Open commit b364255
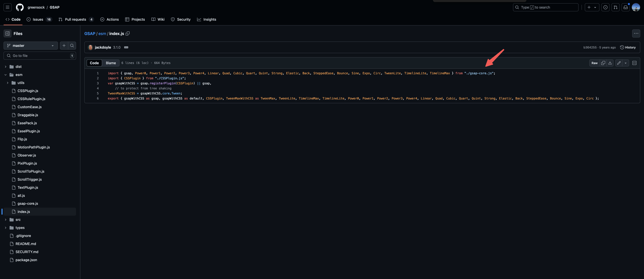Viewport: 644px width, 279px height. pos(590,47)
